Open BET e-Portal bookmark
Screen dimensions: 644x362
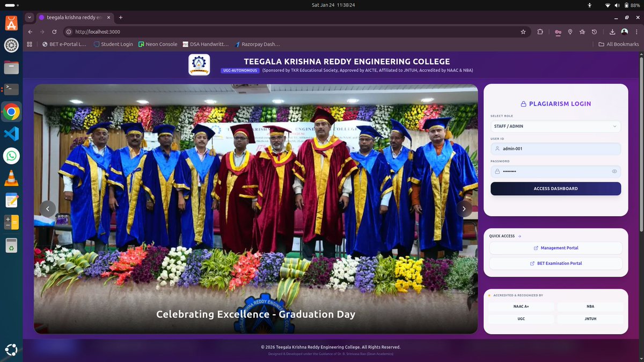click(64, 44)
